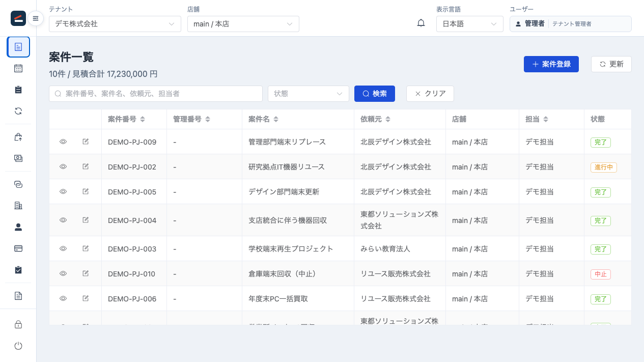Viewport: 644px width, 362px height.
Task: Open the office building sidebar icon
Action: [x=18, y=206]
